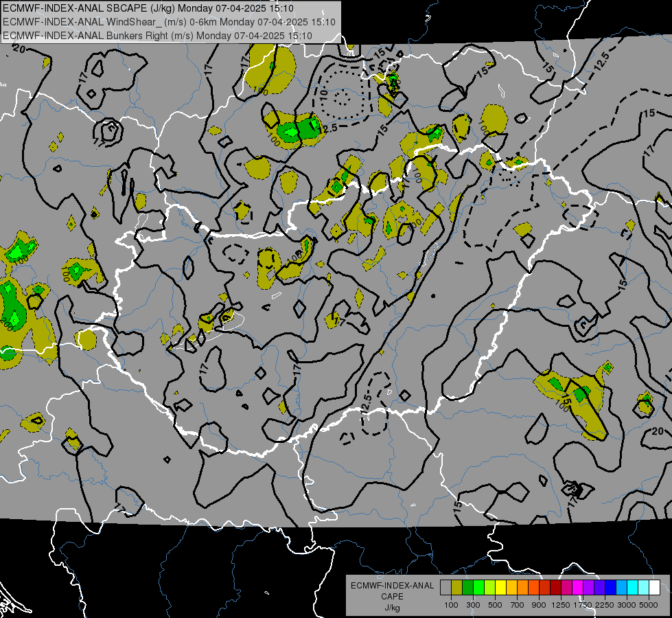Click the SBCAPE title line in header

tap(148, 8)
